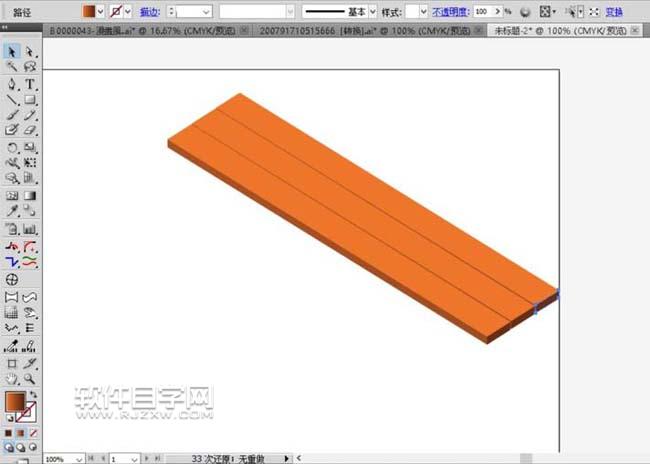Select the Blend tool

click(29, 211)
